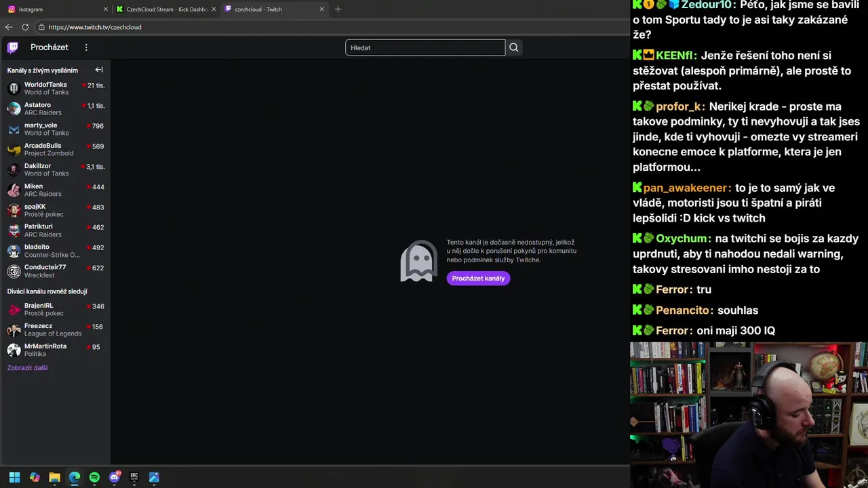Image resolution: width=868 pixels, height=488 pixels.
Task: Click the address bar with twitch.tv/czechcloud URL
Action: click(x=332, y=27)
